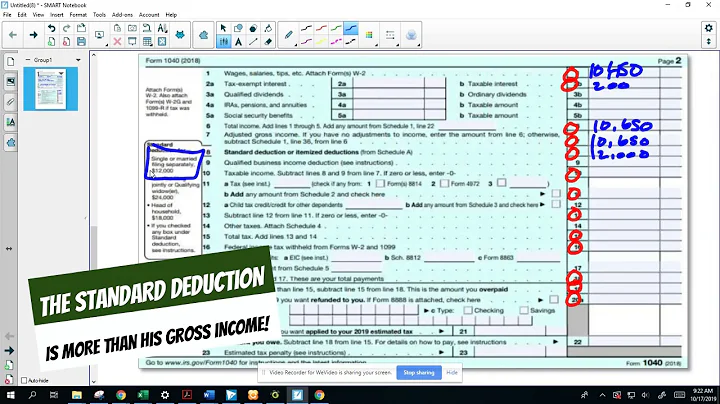
Task: Go to the next page using the toolbar forward arrow
Action: click(x=33, y=35)
